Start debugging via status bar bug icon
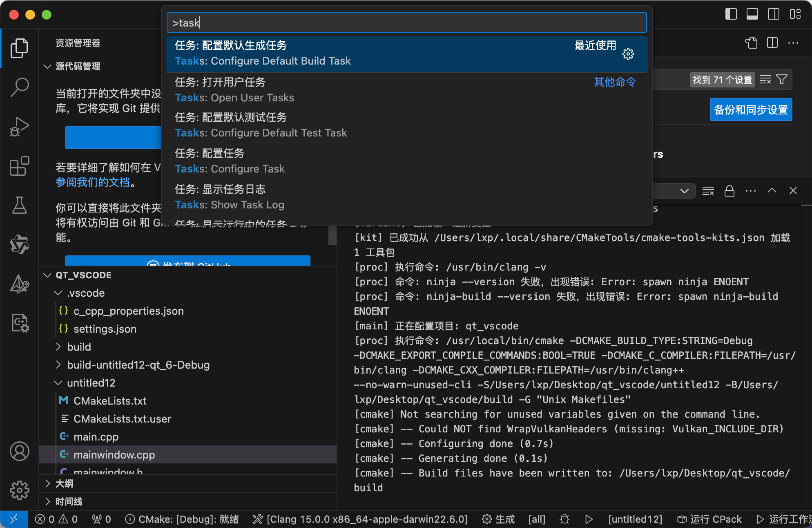This screenshot has width=812, height=528. tap(564, 519)
